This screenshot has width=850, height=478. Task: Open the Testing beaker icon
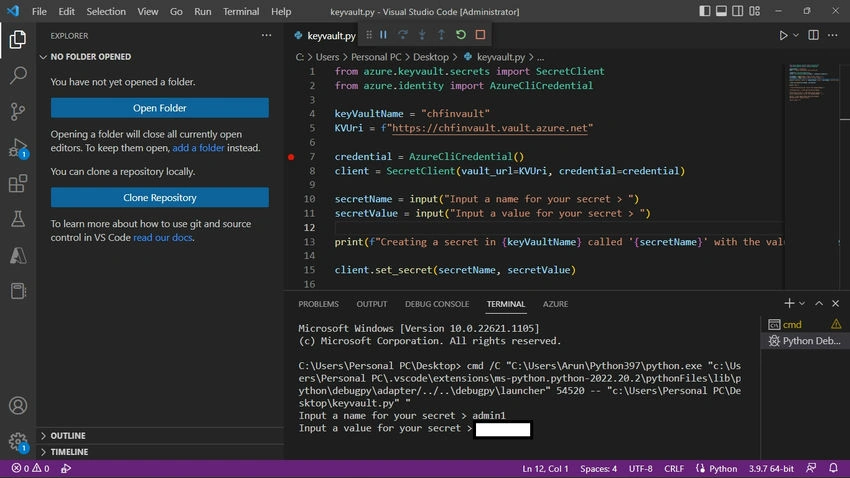(17, 219)
